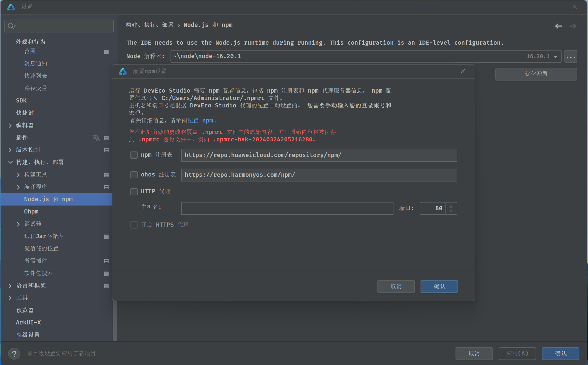Click the project-level icon next to 插件
The height and width of the screenshot is (365, 588).
tap(106, 138)
